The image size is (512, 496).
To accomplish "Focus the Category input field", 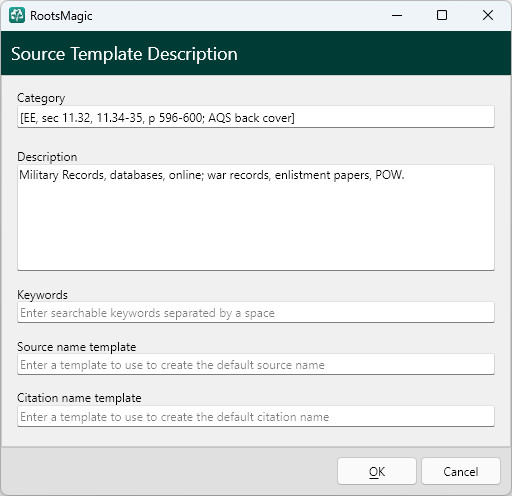I will point(256,117).
